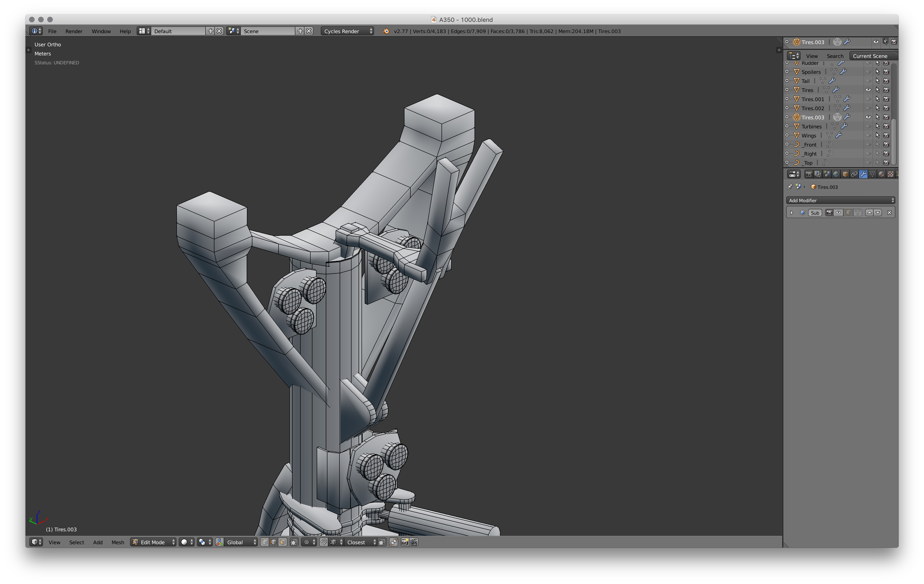Toggle Sub modifier edit mode display
This screenshot has width=924, height=584.
point(848,212)
